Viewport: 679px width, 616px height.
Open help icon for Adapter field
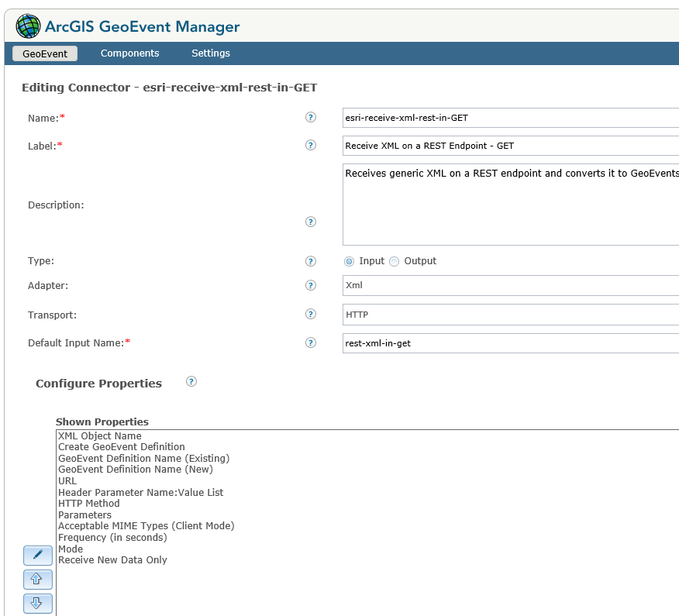point(311,285)
